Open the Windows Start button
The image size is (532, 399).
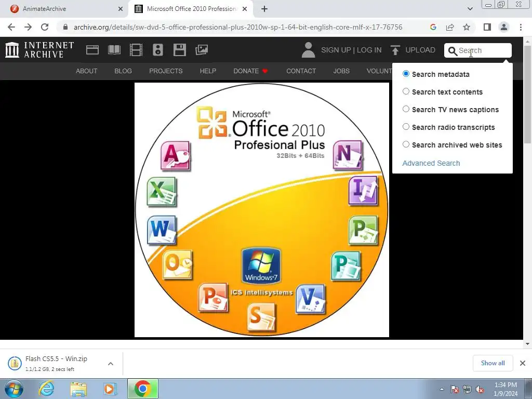click(14, 389)
